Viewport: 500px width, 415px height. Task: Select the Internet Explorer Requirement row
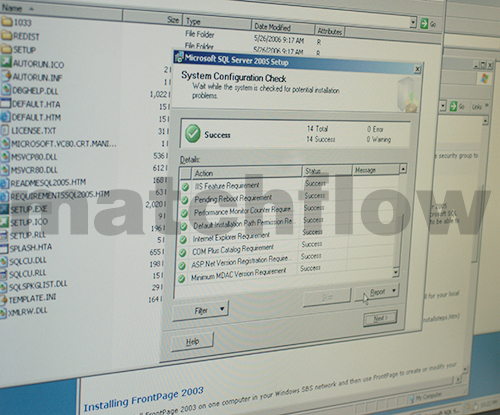click(x=287, y=235)
